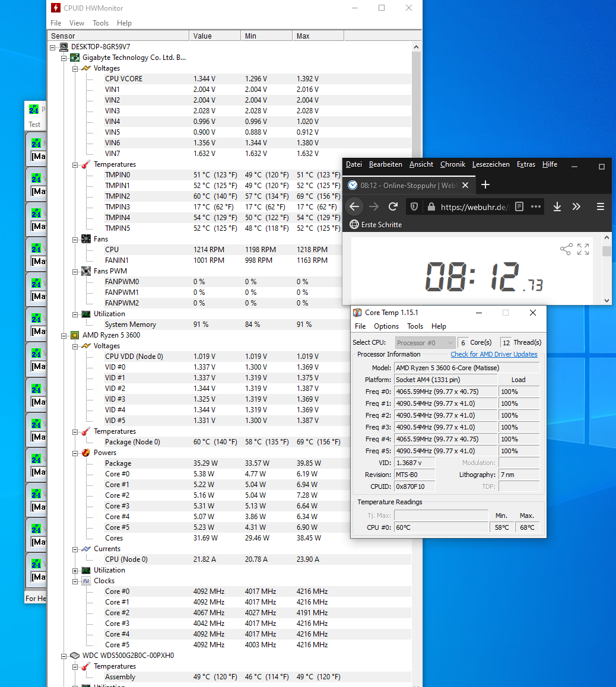Click the Firefox address bar URL
This screenshot has width=616, height=687.
(x=474, y=207)
